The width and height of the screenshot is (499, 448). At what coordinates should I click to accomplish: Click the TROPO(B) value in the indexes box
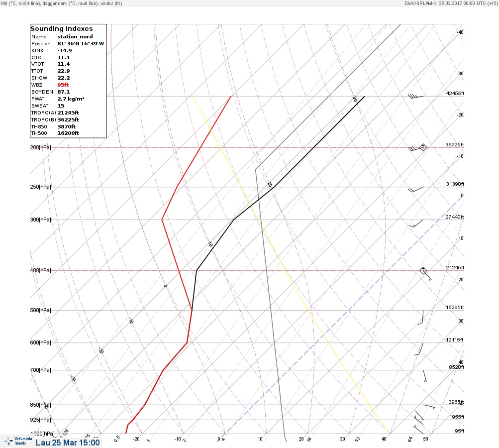pyautogui.click(x=68, y=120)
